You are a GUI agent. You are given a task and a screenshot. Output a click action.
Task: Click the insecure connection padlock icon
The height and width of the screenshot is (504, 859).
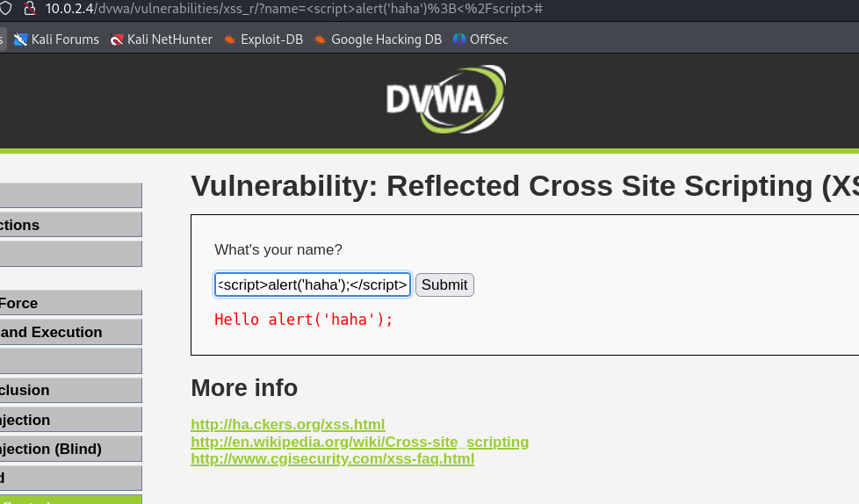point(30,8)
